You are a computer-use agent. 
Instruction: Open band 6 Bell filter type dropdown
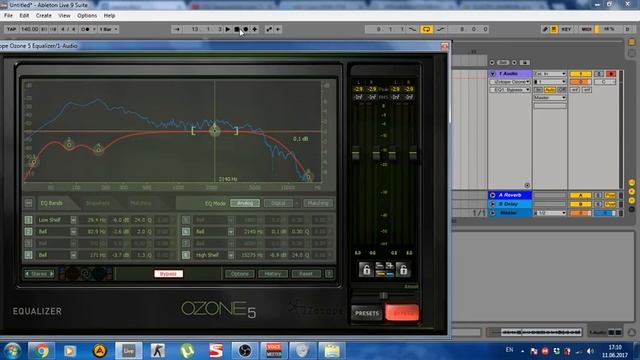click(231, 231)
